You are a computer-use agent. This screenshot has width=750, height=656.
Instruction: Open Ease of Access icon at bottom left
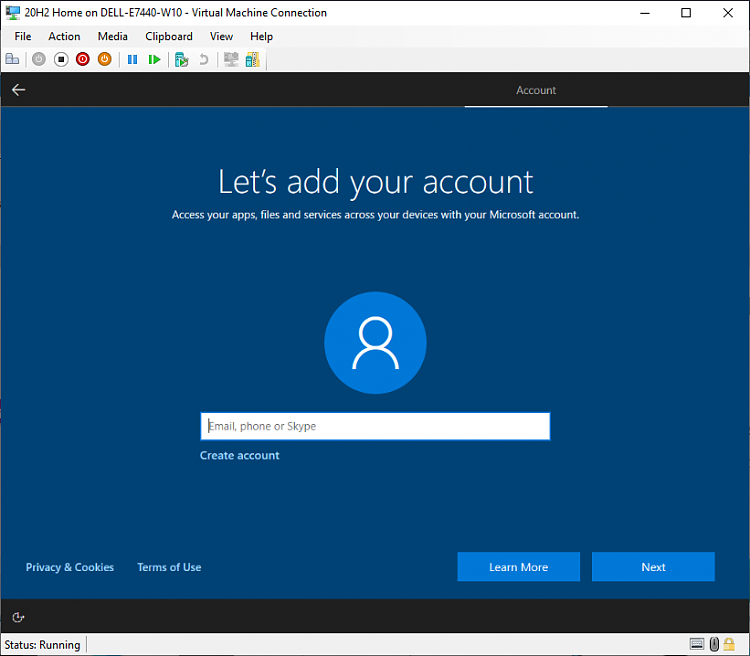[x=18, y=617]
